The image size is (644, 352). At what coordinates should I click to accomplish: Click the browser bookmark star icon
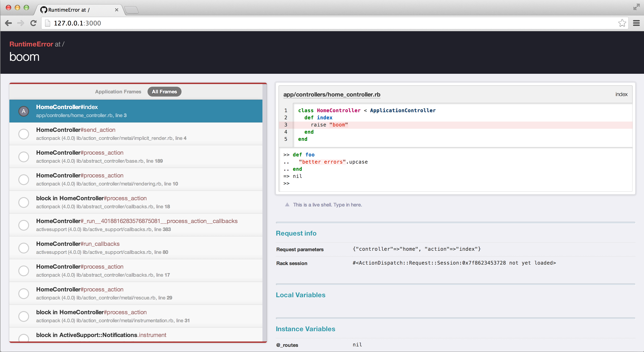coord(622,23)
